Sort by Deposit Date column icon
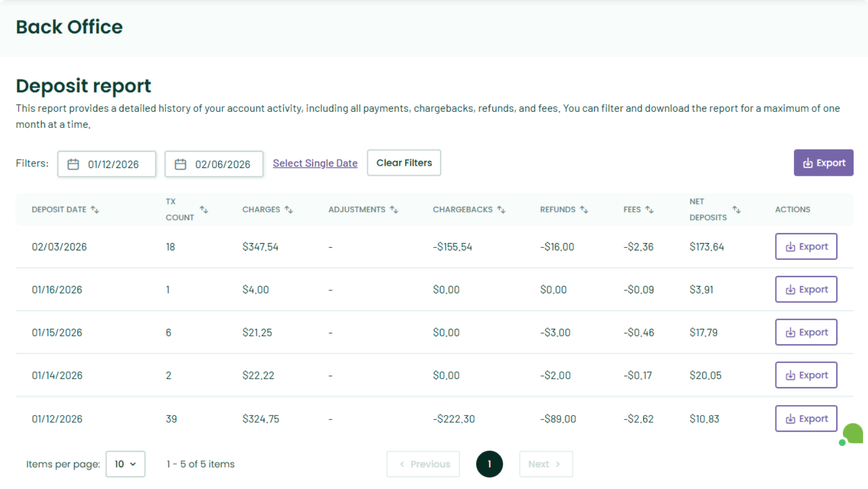The width and height of the screenshot is (868, 489). pos(95,210)
